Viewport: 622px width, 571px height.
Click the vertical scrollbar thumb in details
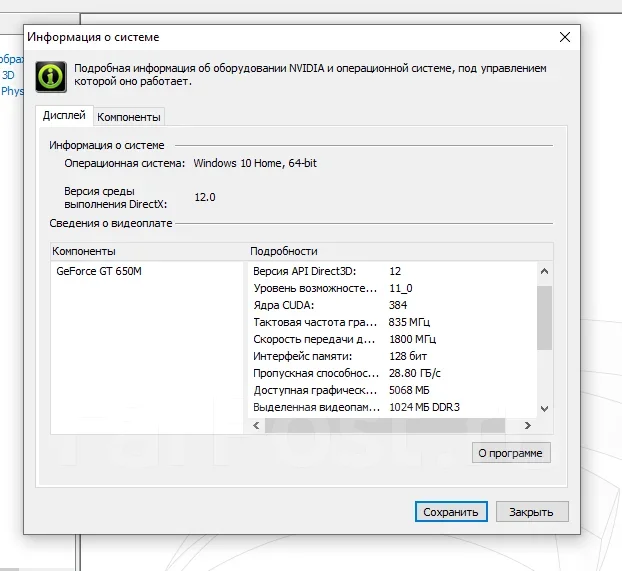544,317
